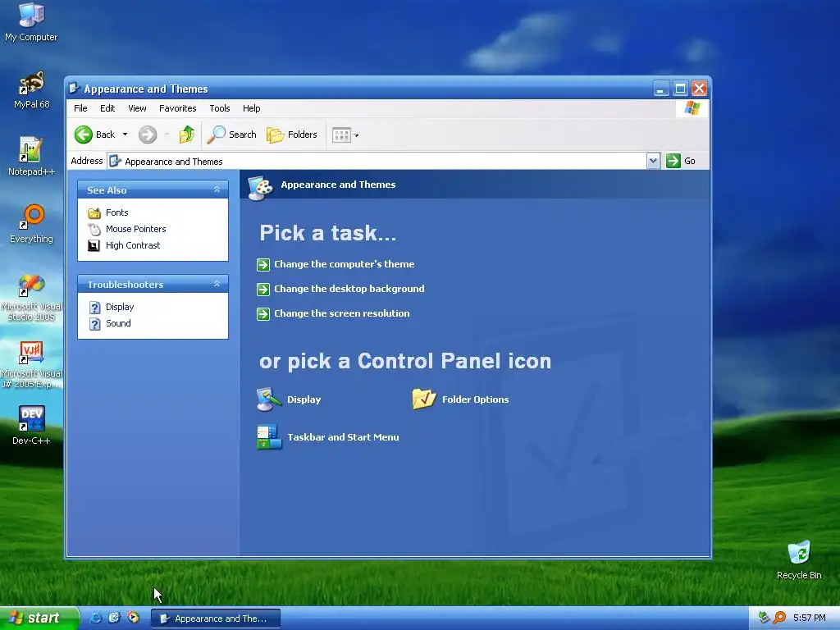Click Change the computer's theme link
Viewport: 840px width, 630px height.
click(x=345, y=264)
